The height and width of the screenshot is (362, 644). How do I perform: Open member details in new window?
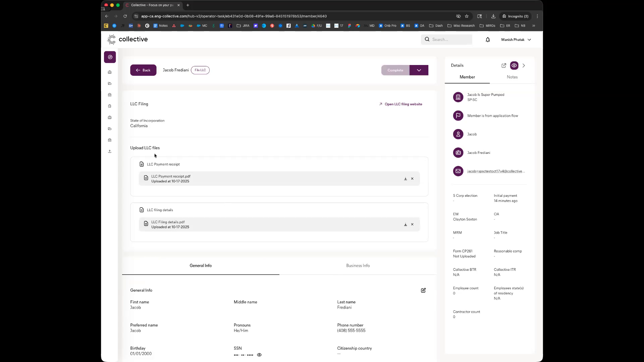click(503, 66)
